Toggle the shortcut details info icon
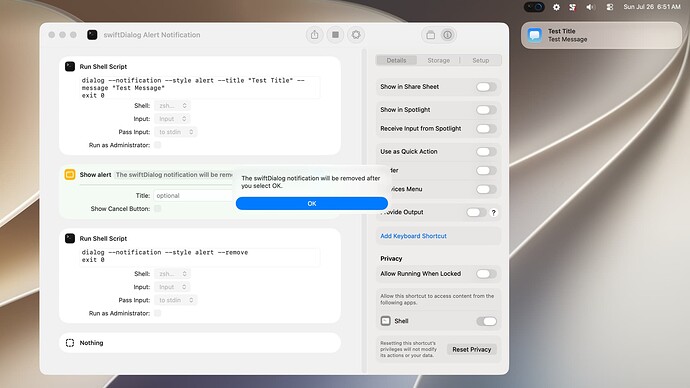The width and height of the screenshot is (690, 388). 448,35
